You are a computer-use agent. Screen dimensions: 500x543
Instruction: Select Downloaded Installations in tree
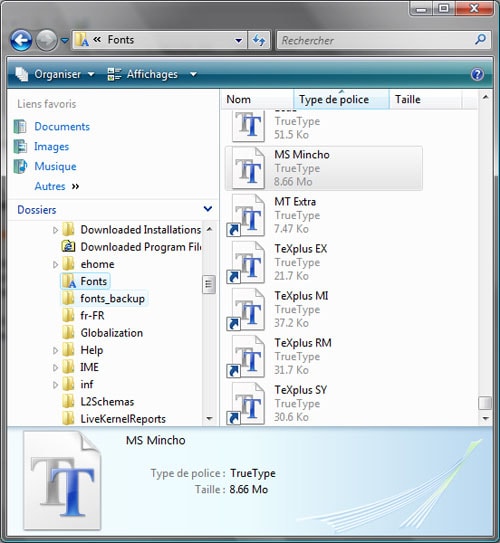pos(141,230)
